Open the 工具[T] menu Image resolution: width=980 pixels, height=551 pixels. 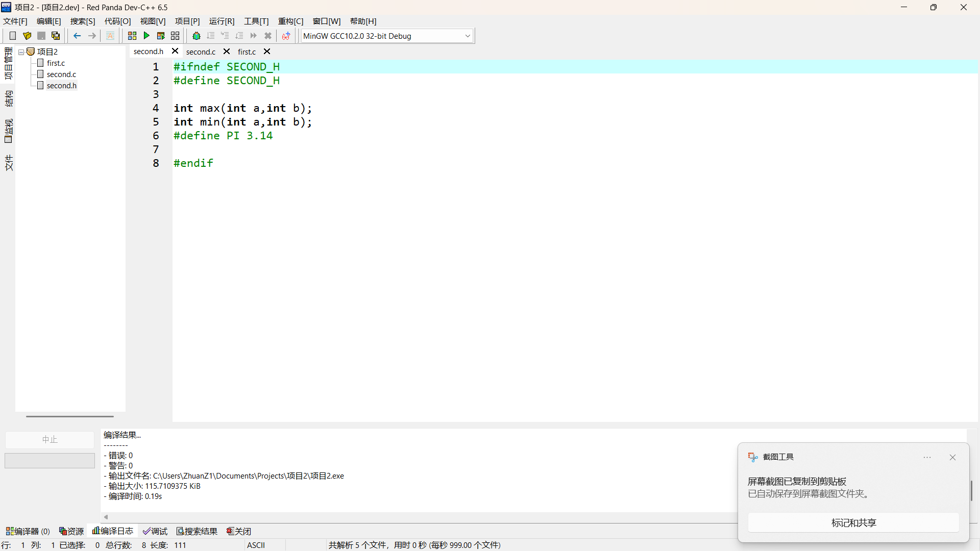(256, 21)
